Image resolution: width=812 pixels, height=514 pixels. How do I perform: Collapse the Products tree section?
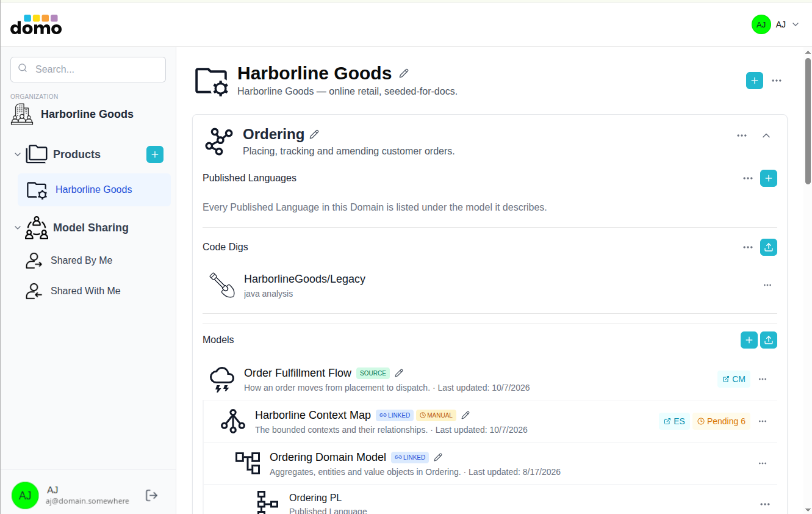[17, 154]
